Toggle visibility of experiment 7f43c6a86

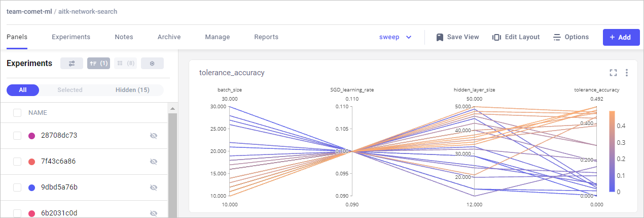coord(154,162)
